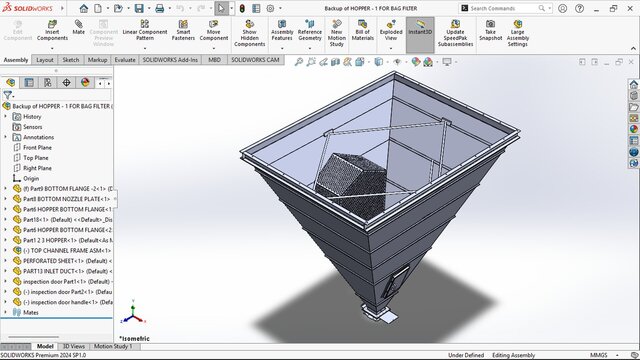Open a file with the Open folder icon
The image size is (640, 360).
click(x=118, y=8)
